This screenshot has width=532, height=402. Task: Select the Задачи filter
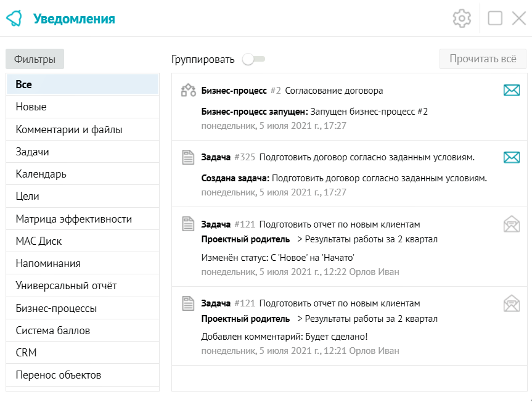click(33, 151)
